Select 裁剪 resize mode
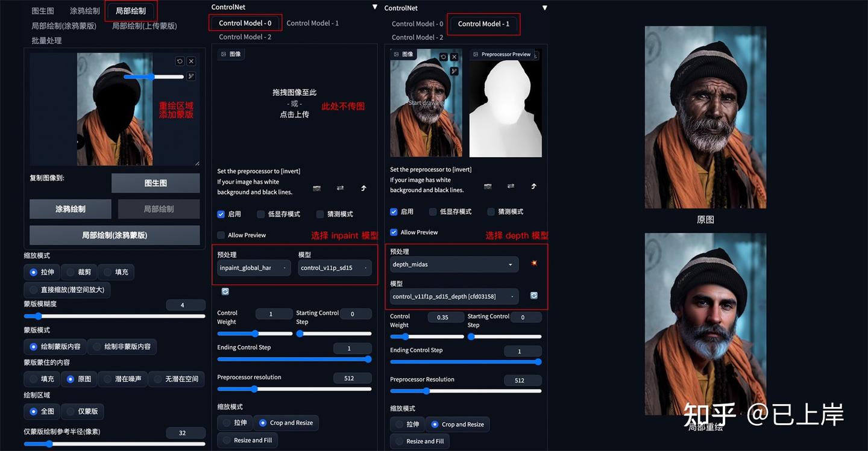Screen dimensions: 868x451 [x=79, y=272]
